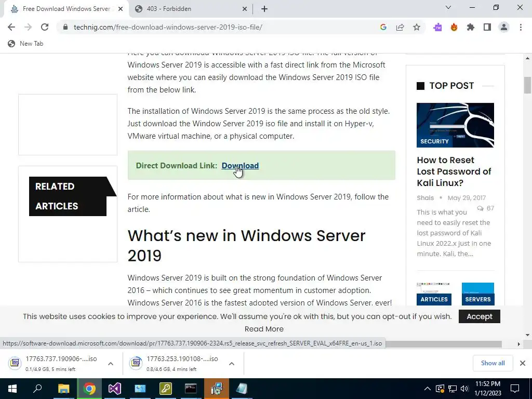Click the browser forward arrow

[28, 27]
